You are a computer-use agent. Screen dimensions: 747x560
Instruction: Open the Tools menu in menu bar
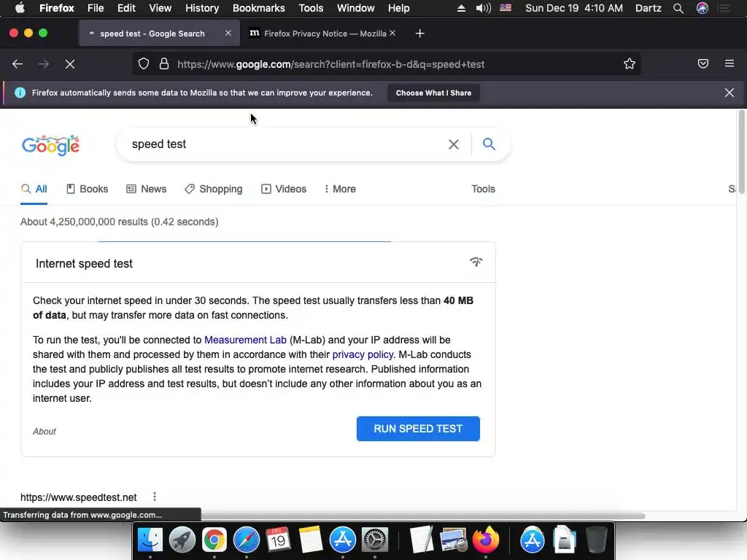(311, 8)
